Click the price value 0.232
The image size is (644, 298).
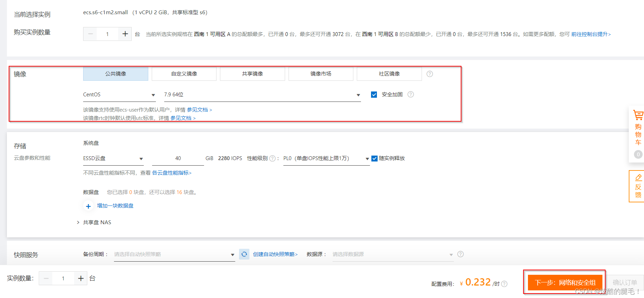tap(478, 282)
